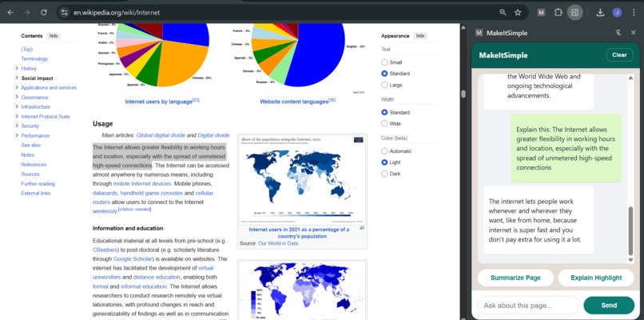Expand the Performance contents section
Image resolution: width=644 pixels, height=320 pixels.
17,135
